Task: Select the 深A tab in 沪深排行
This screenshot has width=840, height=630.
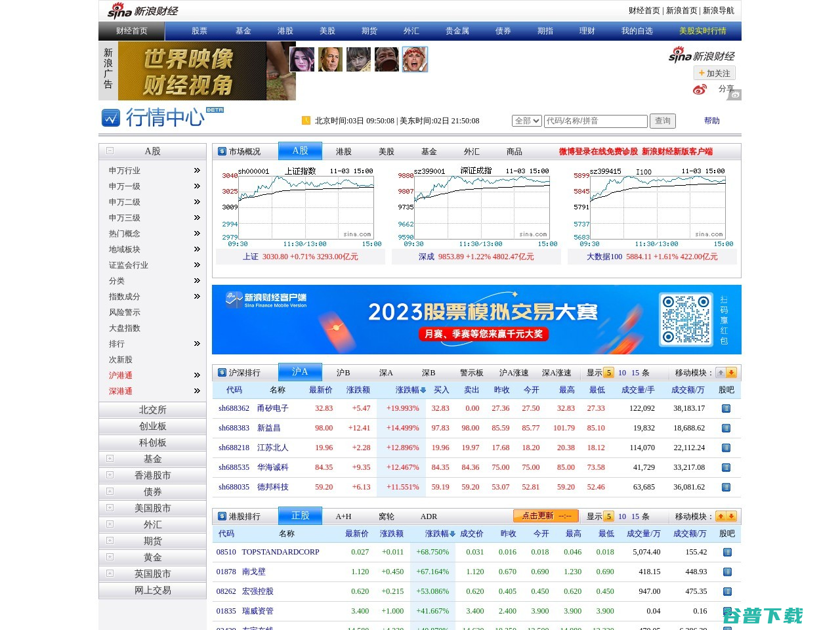Action: coord(386,373)
